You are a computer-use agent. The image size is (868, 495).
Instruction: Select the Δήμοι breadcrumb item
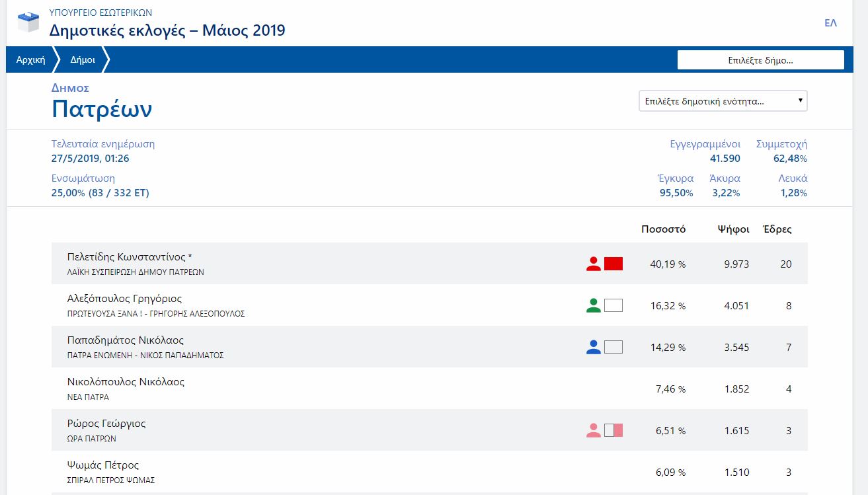pyautogui.click(x=83, y=59)
